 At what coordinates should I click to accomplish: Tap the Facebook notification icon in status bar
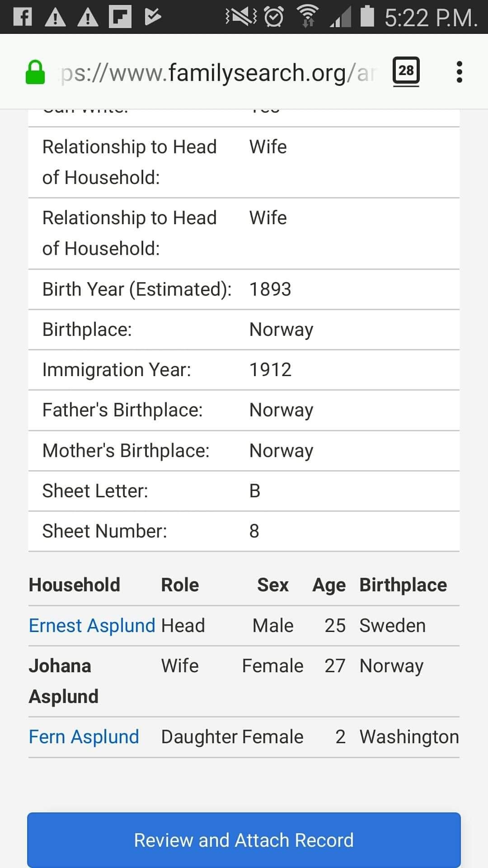click(x=23, y=17)
